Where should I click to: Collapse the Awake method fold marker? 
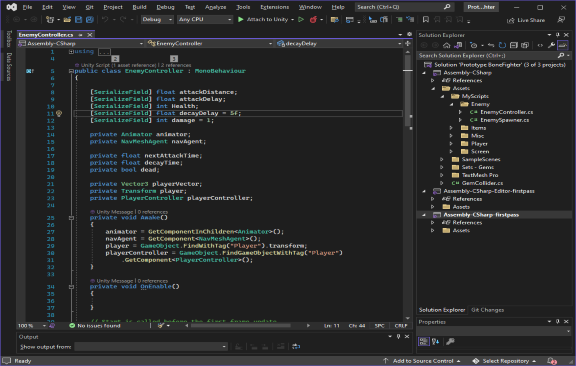(71, 218)
